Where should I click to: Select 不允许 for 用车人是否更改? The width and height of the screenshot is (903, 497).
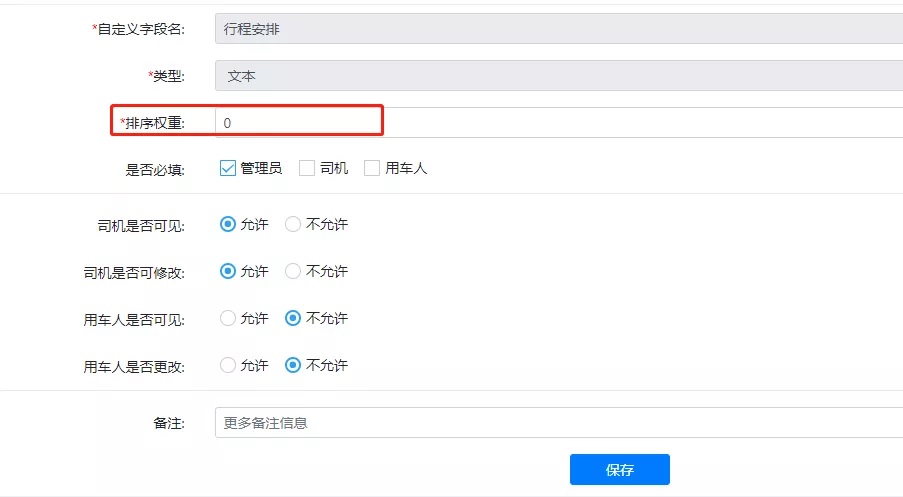(293, 365)
